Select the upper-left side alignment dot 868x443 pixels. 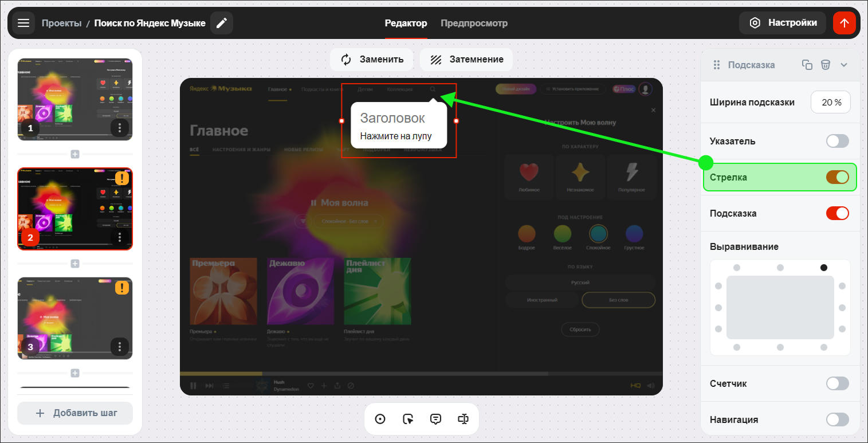718,286
